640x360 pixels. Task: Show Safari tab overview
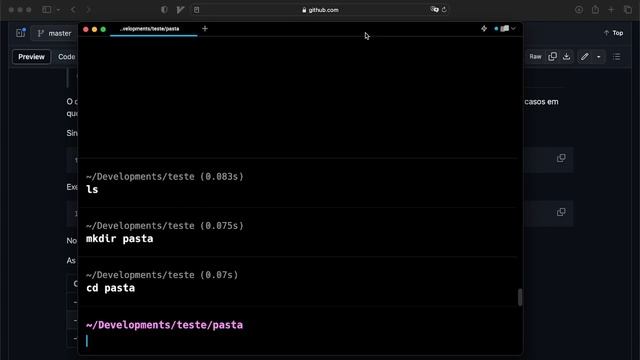628,9
